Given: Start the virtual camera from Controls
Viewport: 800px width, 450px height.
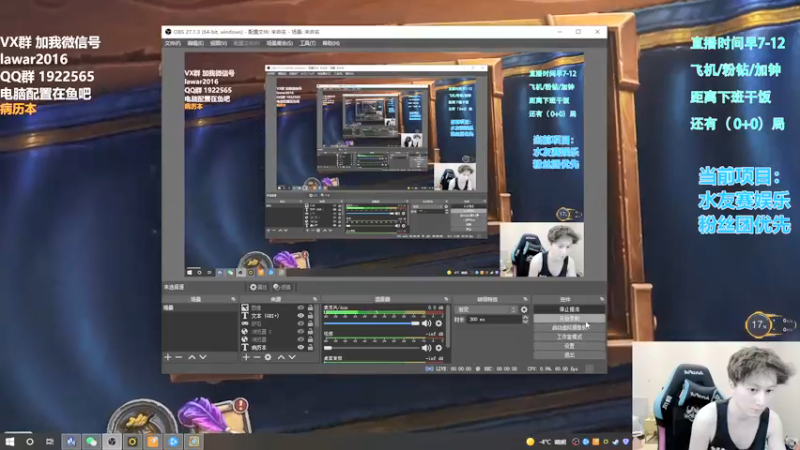Looking at the screenshot, I should click(569, 328).
